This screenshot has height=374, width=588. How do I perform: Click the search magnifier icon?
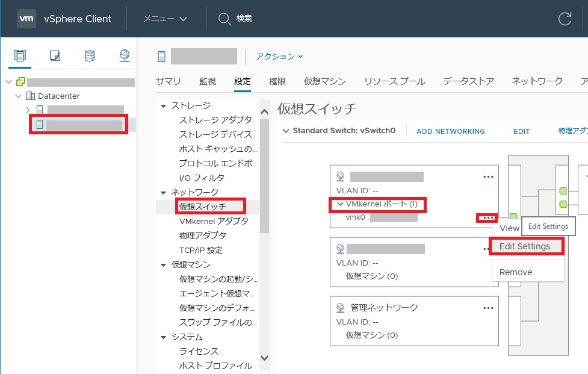coord(224,19)
